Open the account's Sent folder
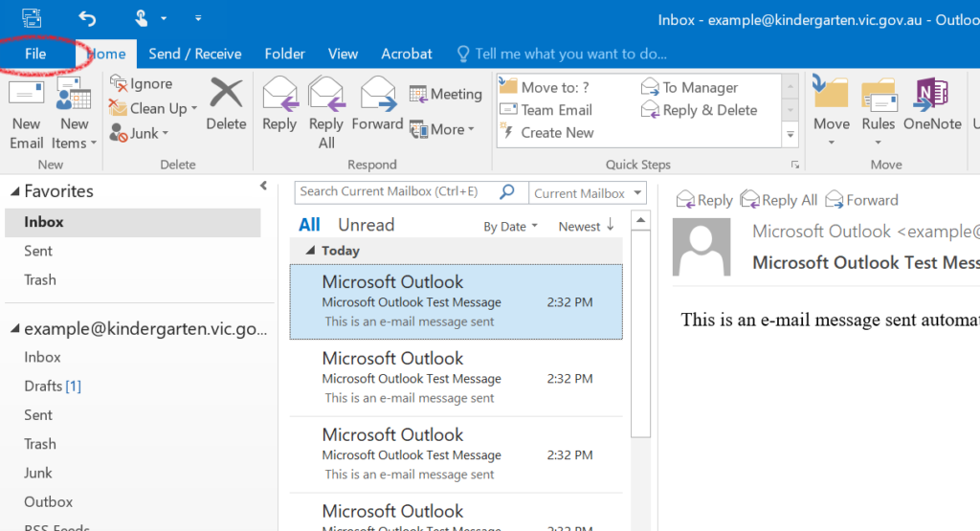Viewport: 980px width, 531px height. click(38, 415)
